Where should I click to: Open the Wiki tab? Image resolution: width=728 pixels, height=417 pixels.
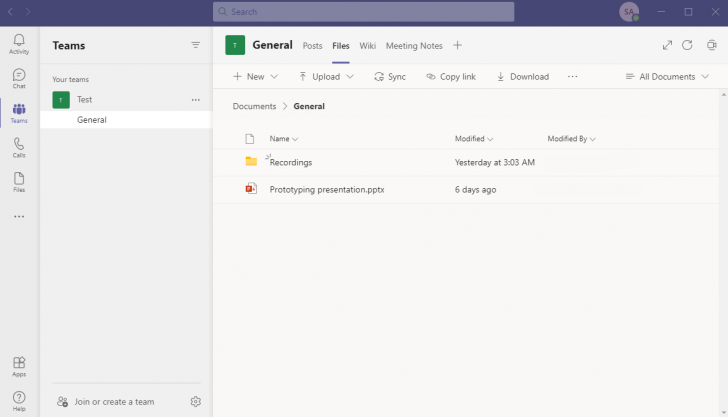coord(368,46)
